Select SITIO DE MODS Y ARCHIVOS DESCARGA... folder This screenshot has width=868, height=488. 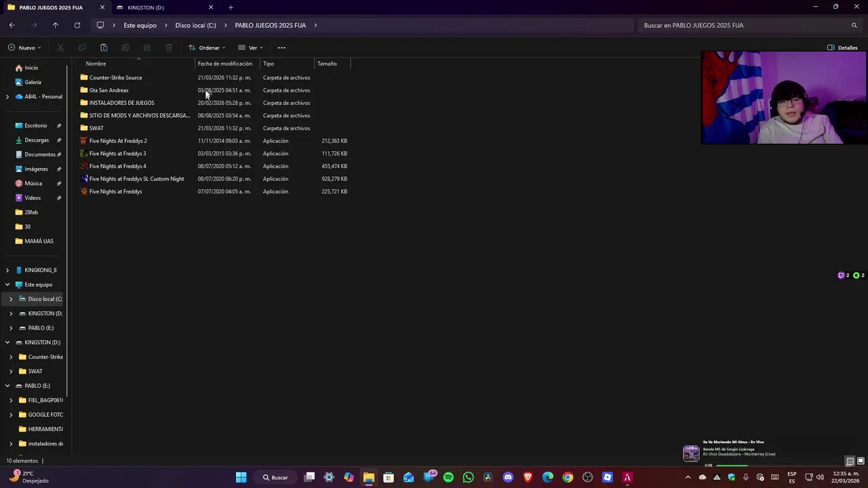[140, 115]
